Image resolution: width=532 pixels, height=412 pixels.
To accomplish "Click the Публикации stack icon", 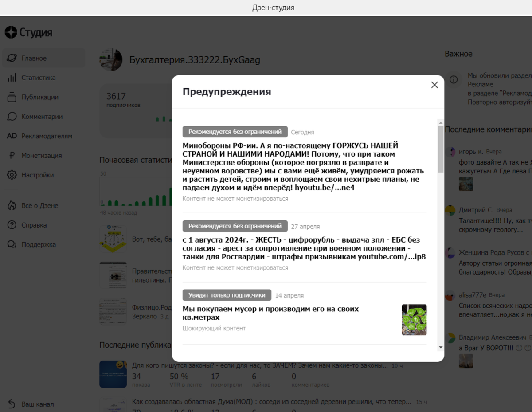I will pyautogui.click(x=12, y=97).
